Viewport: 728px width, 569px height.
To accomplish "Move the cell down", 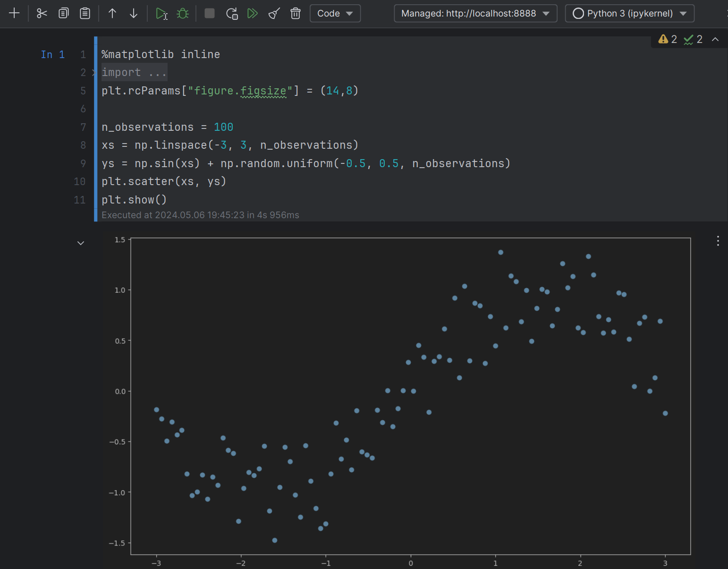I will [x=134, y=13].
